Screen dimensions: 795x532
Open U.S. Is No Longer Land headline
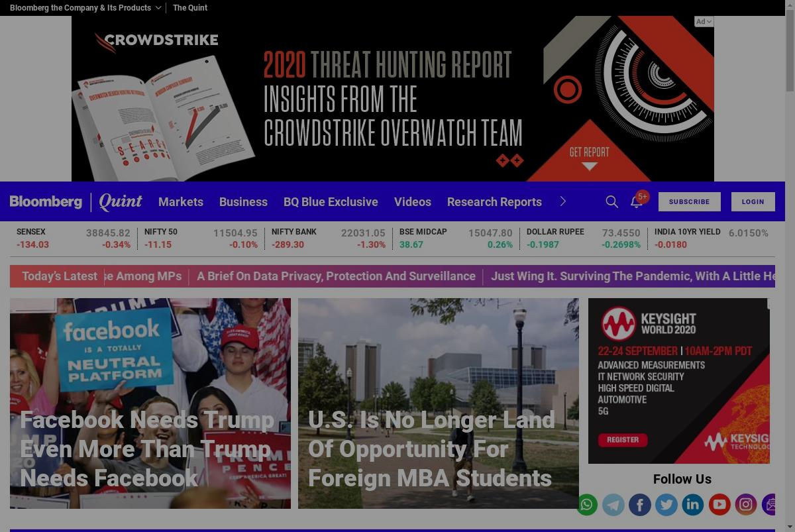[x=431, y=449]
